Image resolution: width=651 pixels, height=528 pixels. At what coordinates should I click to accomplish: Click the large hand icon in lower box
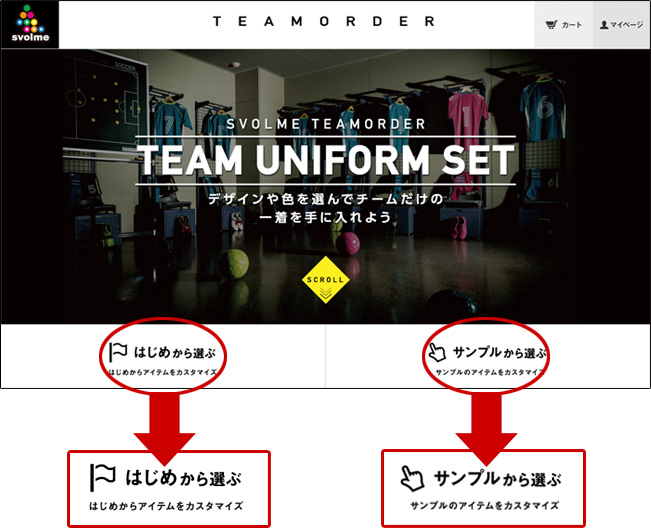(x=412, y=478)
